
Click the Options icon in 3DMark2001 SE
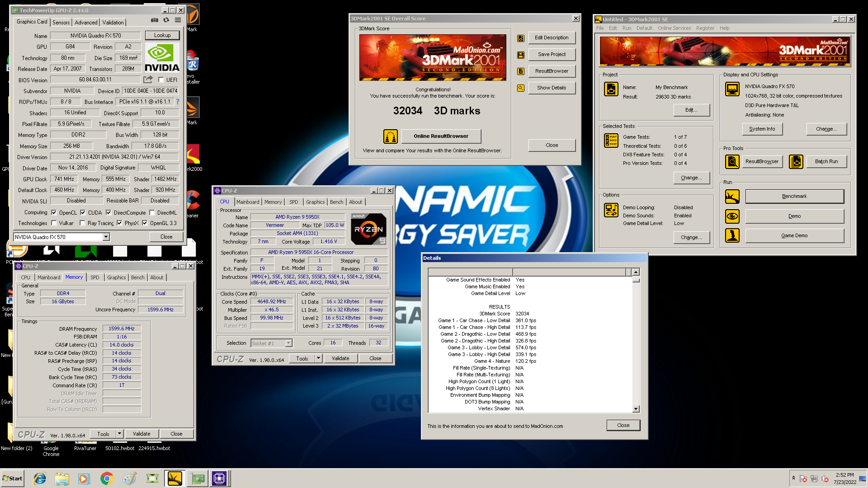coord(611,210)
